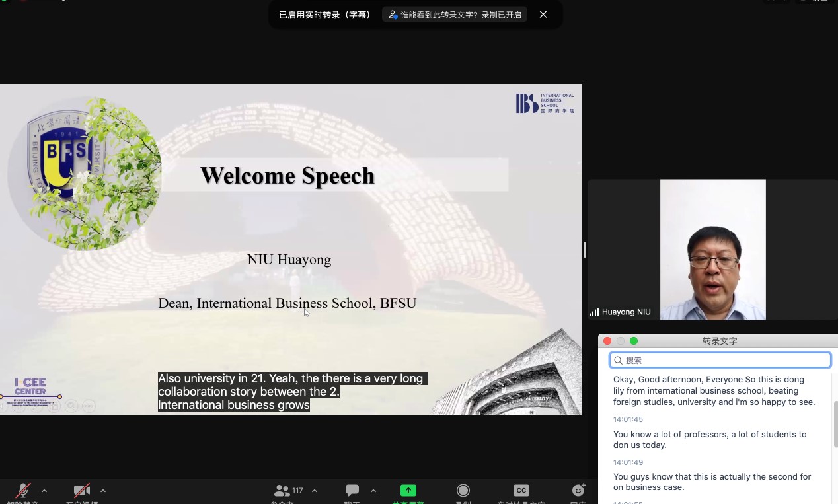Image resolution: width=838 pixels, height=504 pixels.
Task: Open the chat bubble icon
Action: click(x=352, y=490)
